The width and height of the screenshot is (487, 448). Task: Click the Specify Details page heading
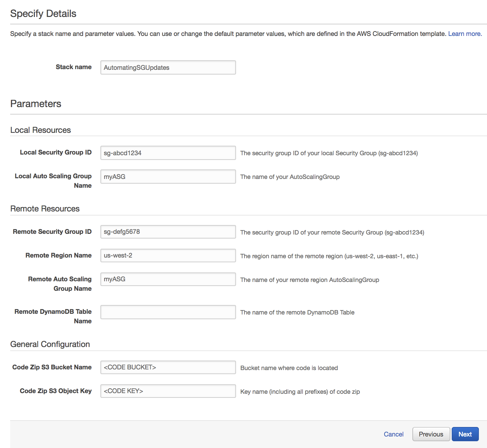click(43, 14)
